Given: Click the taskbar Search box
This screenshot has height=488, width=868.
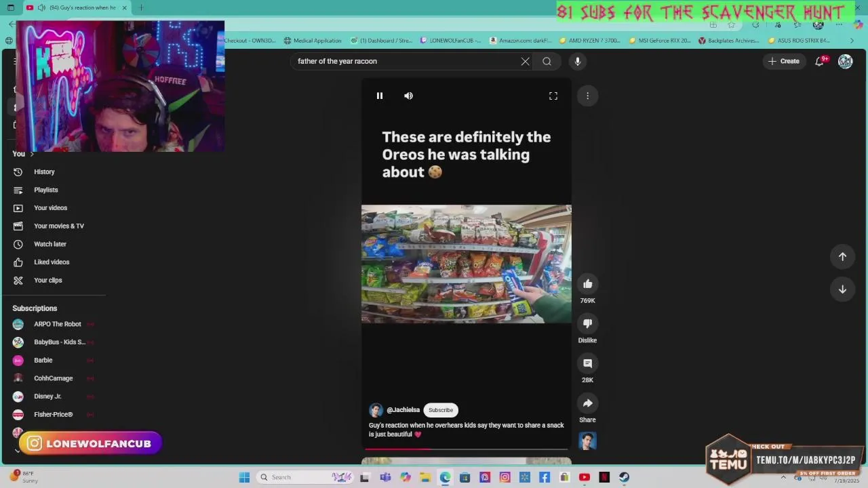Looking at the screenshot, I should coord(305,477).
